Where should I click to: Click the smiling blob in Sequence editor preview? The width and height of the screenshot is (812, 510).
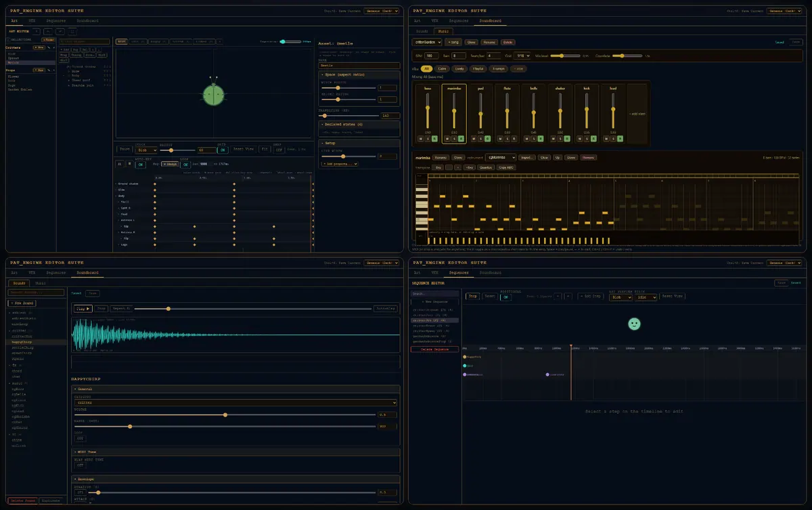tap(634, 324)
